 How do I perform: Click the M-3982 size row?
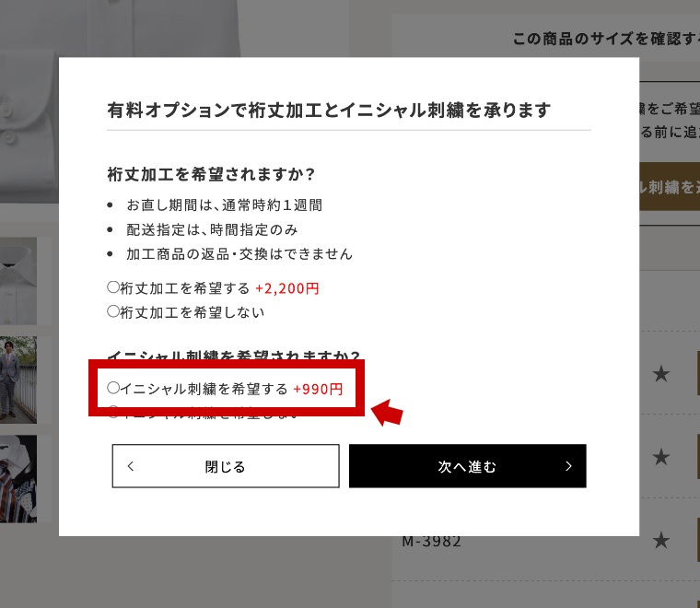(545, 541)
